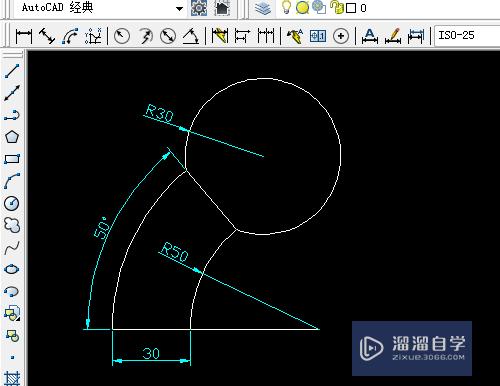Toggle layer 0 on/off lightbulb

[286, 7]
